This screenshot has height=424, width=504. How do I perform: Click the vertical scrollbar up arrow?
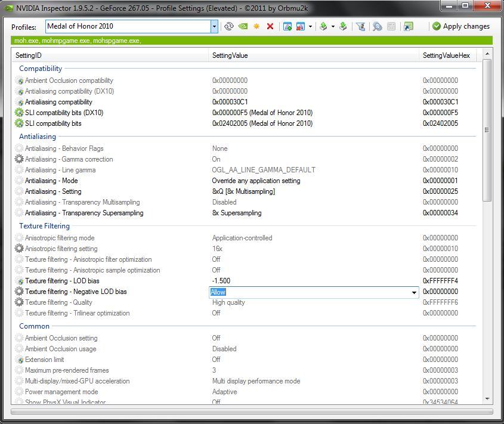[x=487, y=54]
